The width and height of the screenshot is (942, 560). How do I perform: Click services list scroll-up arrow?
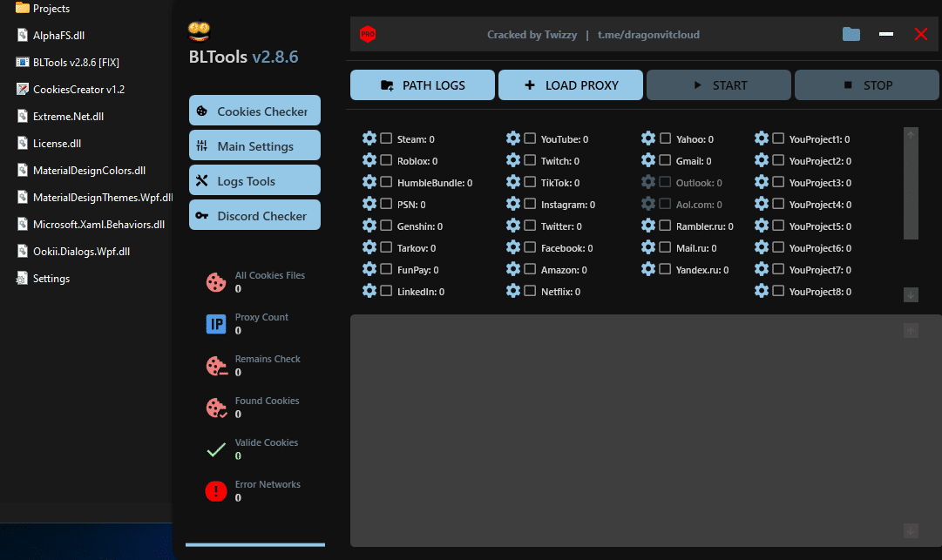point(911,134)
